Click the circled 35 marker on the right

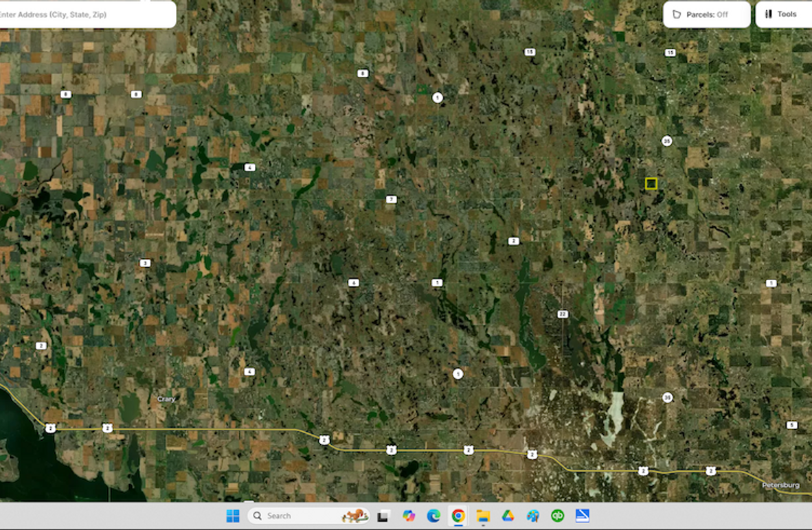pyautogui.click(x=666, y=141)
